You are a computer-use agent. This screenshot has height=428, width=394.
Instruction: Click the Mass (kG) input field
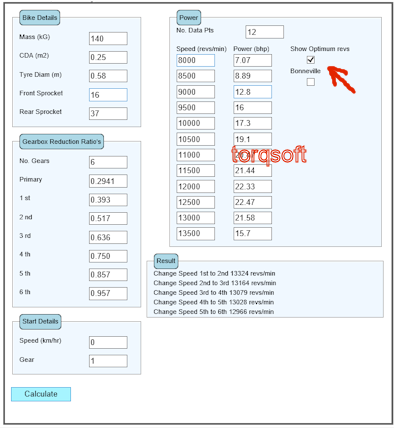click(108, 39)
